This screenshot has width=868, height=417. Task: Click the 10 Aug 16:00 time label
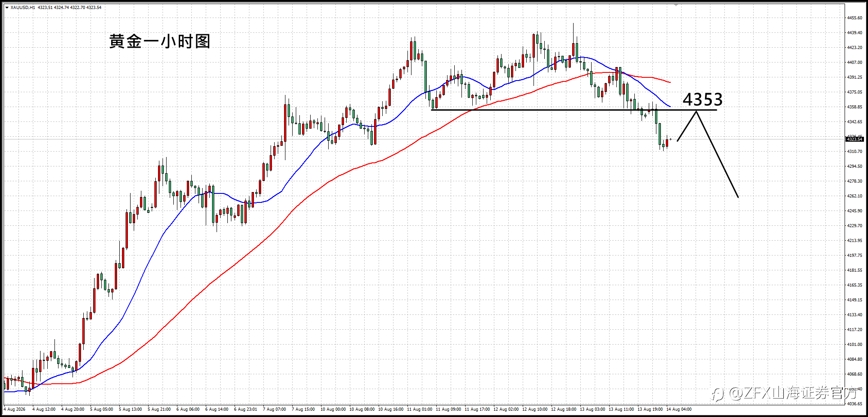tap(391, 409)
